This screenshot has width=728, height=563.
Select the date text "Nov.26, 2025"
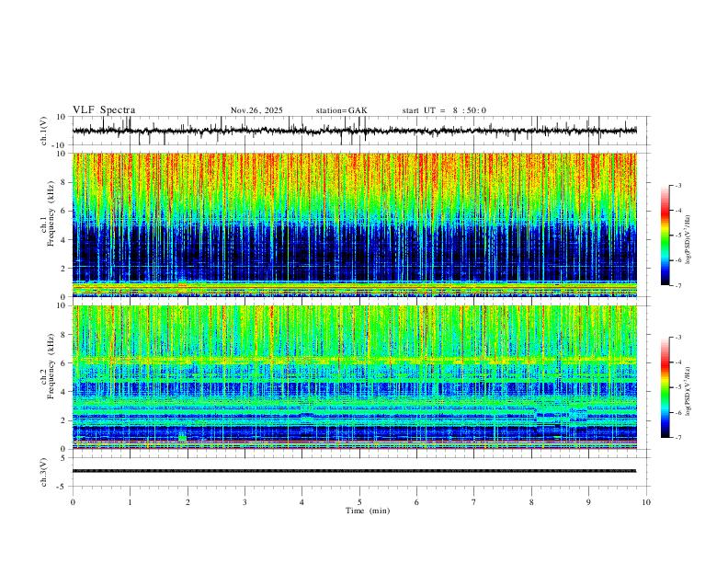256,110
